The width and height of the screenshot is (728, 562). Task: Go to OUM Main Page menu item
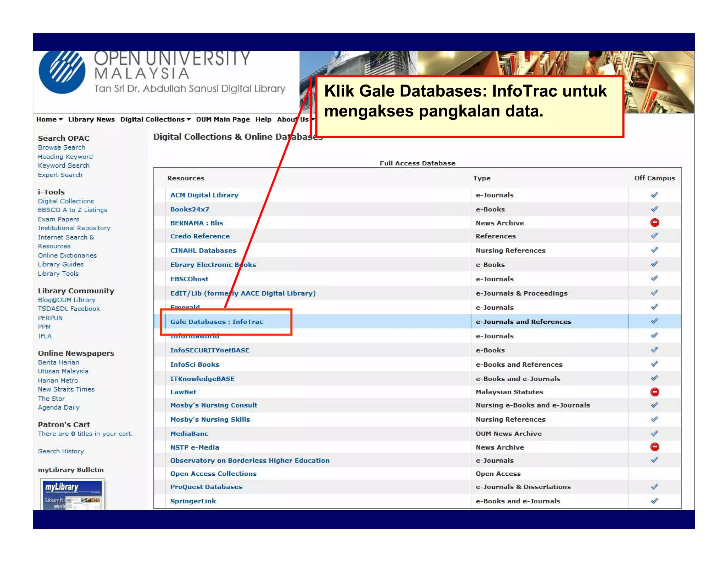point(223,119)
